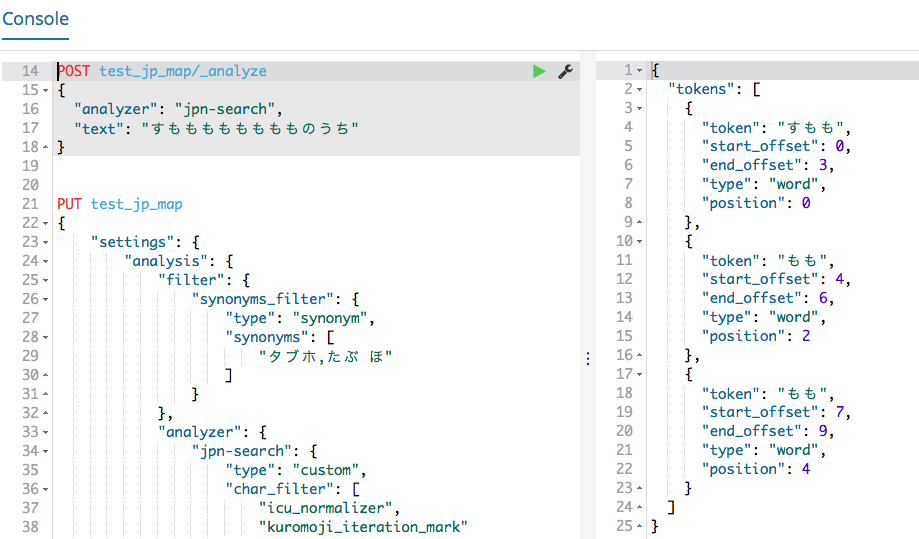The height and width of the screenshot is (539, 919).
Task: Click the "synonyms_filter" key on line 26
Action: 267,299
